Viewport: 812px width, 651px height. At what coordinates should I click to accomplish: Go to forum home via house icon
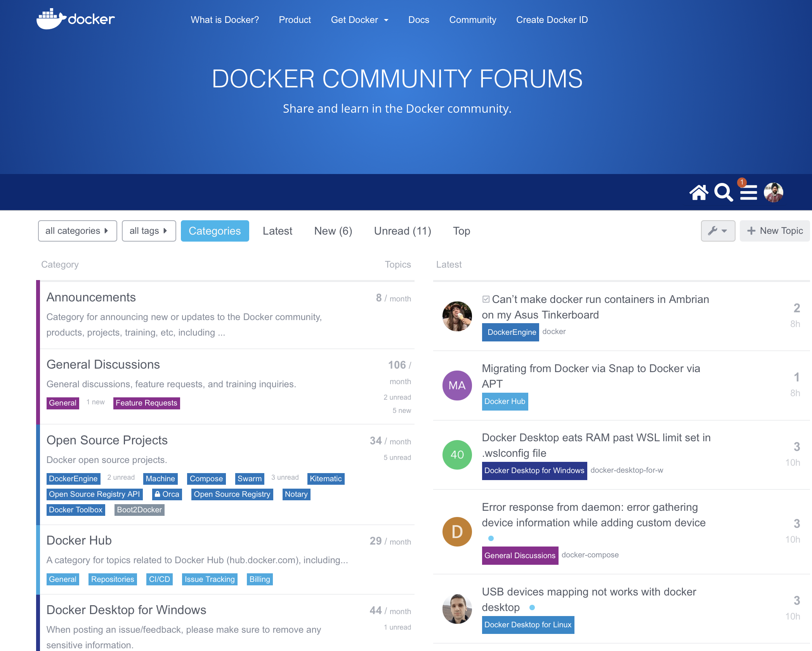coord(699,192)
